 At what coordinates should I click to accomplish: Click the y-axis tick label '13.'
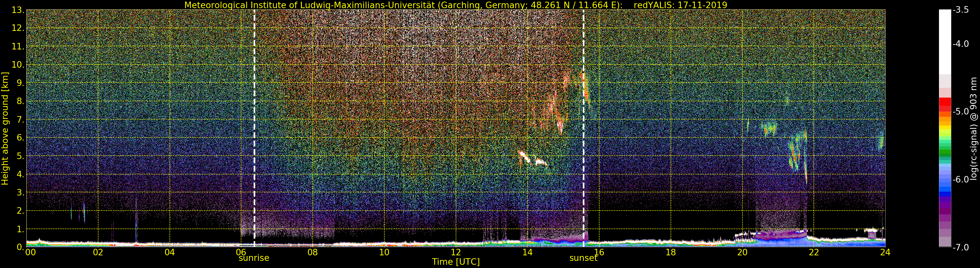18,10
